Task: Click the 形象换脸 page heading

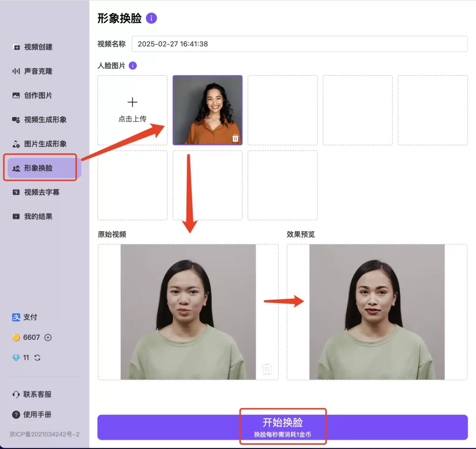Action: pos(119,18)
